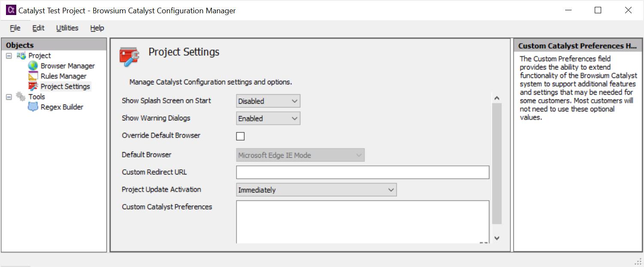Collapse the Project tree branch
The width and height of the screenshot is (644, 267).
tap(8, 55)
